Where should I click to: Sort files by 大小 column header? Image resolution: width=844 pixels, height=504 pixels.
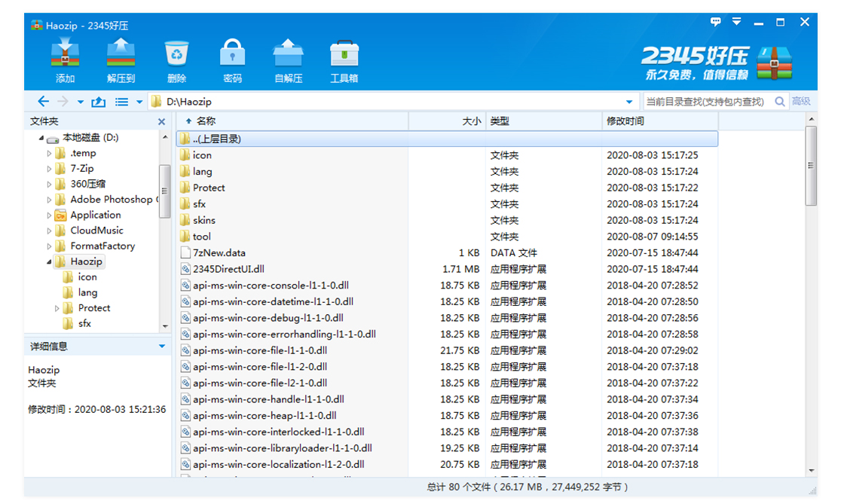448,121
